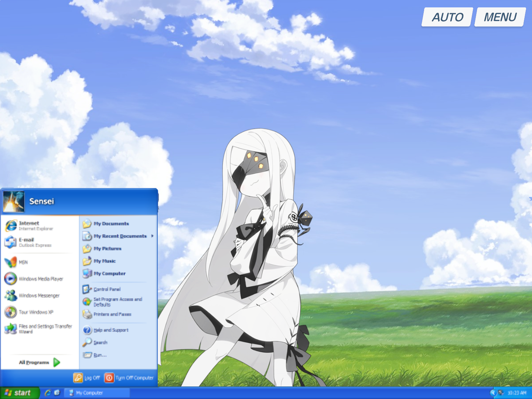
Task: Click Turn Off Computer button
Action: [x=129, y=378]
